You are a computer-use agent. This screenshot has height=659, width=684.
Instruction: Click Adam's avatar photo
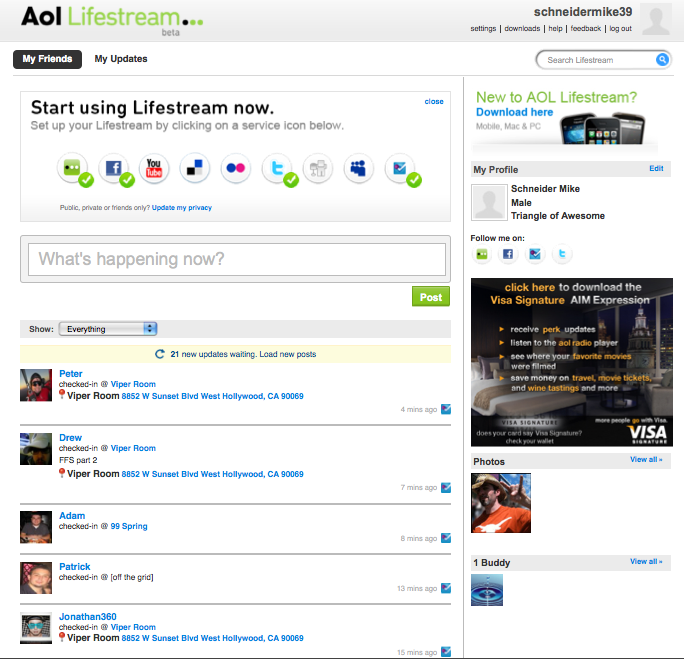click(x=36, y=527)
